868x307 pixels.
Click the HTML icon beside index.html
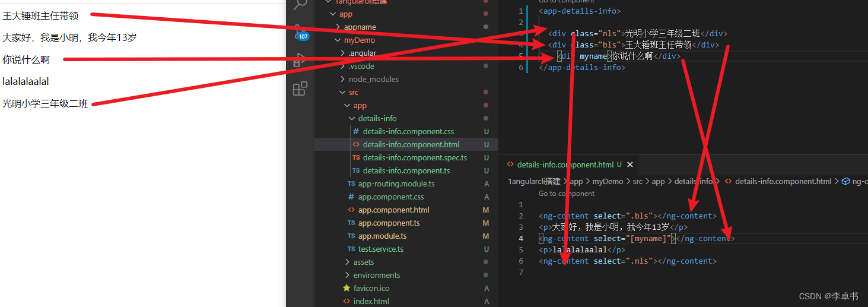[x=347, y=301]
